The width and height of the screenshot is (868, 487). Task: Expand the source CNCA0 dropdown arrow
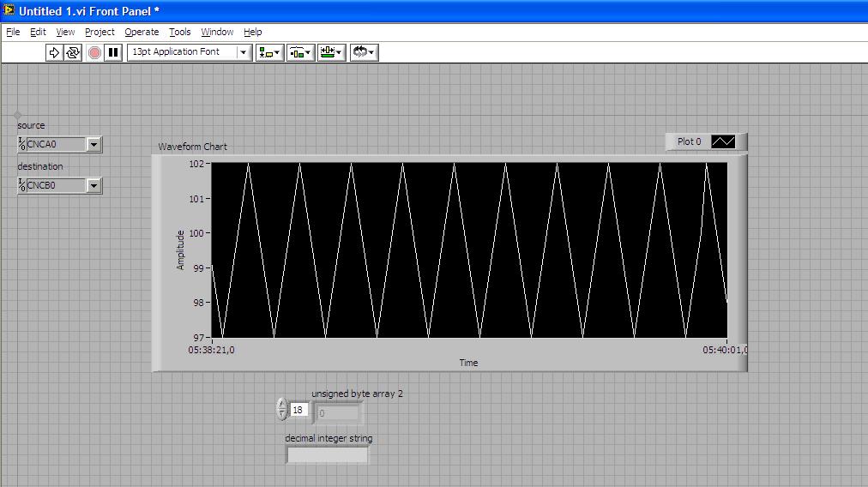point(94,144)
